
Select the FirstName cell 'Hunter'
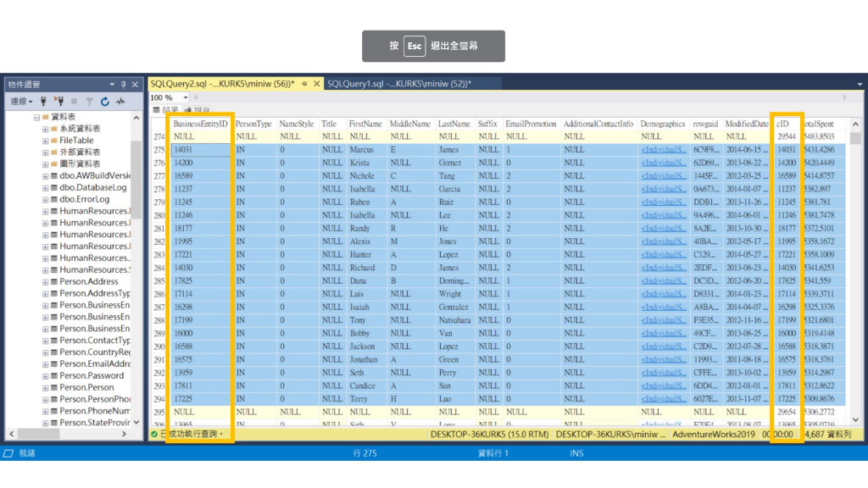click(x=365, y=254)
